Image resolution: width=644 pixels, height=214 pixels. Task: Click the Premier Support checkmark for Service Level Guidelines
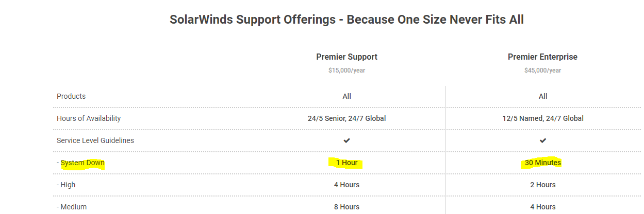(x=347, y=140)
